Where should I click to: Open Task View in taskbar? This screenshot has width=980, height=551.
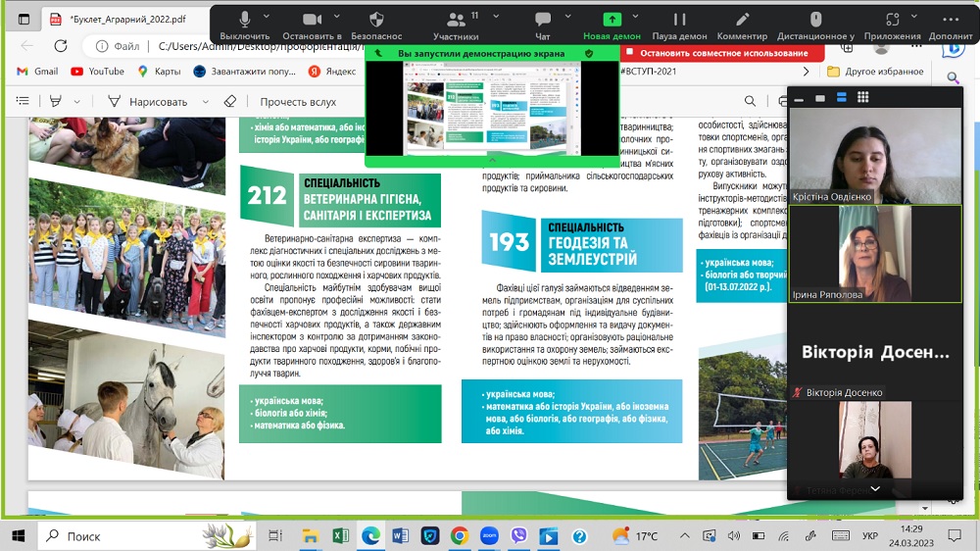tap(275, 536)
